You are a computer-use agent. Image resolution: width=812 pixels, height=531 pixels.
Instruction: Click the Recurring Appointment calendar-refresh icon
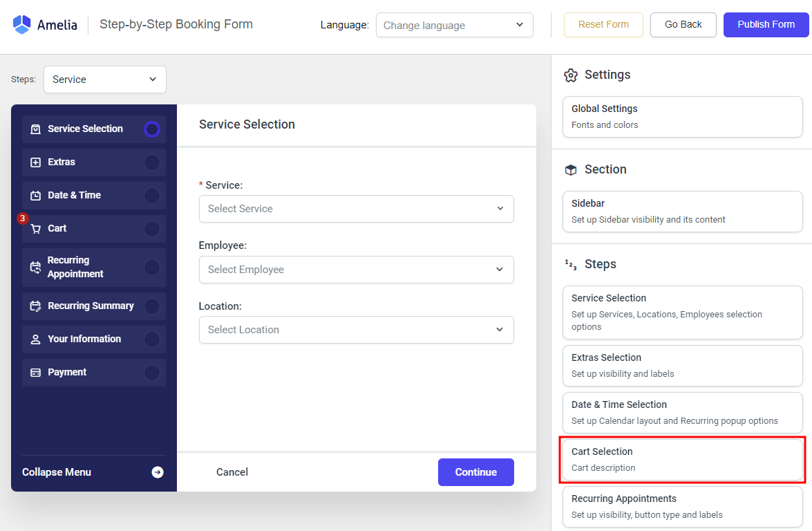[35, 268]
